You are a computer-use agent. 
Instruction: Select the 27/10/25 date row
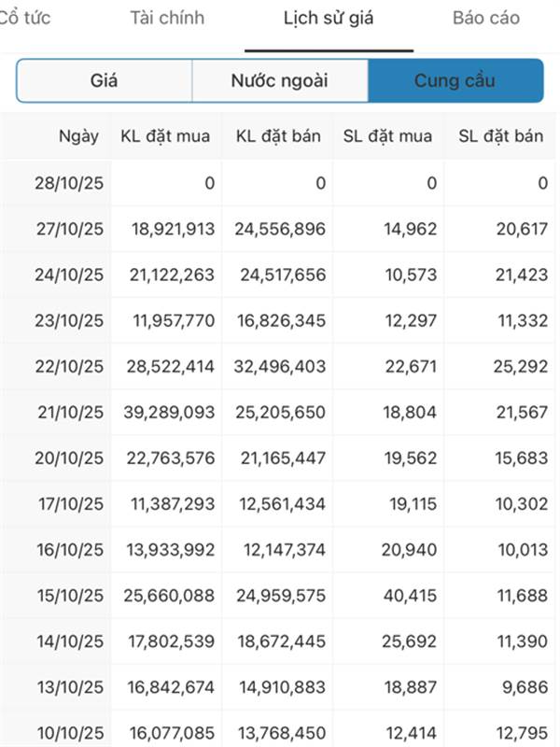[x=70, y=229]
